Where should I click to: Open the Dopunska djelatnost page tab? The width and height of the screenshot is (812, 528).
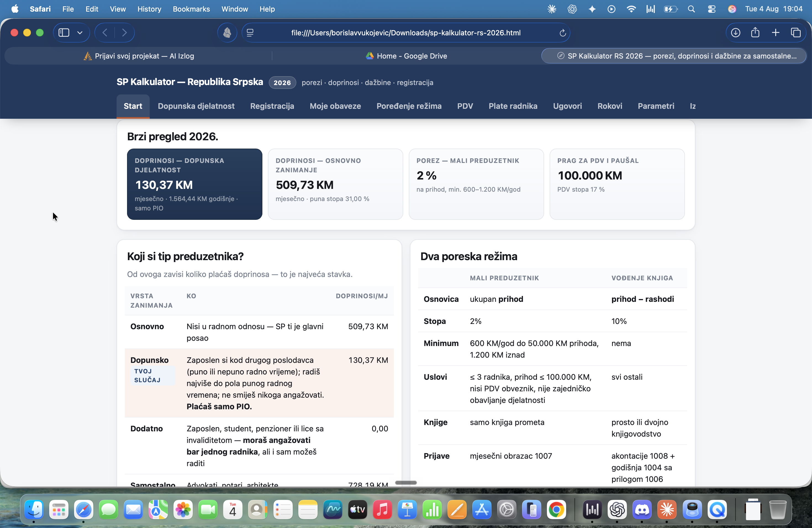(196, 106)
